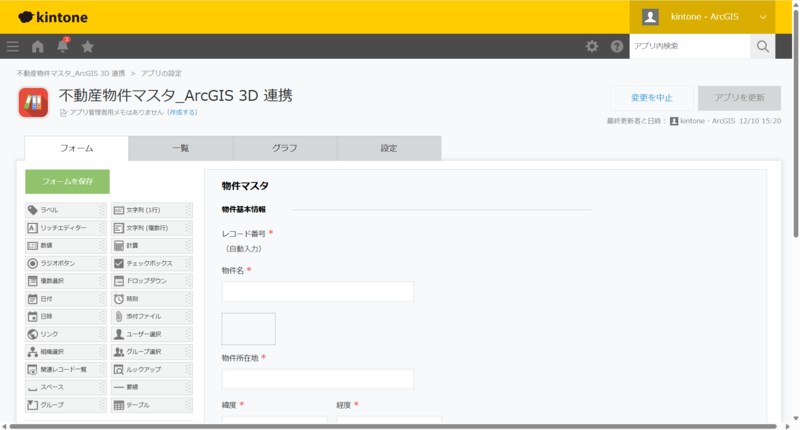Image resolution: width=800 pixels, height=430 pixels.
Task: Click the 緯度 field label
Action: [229, 405]
